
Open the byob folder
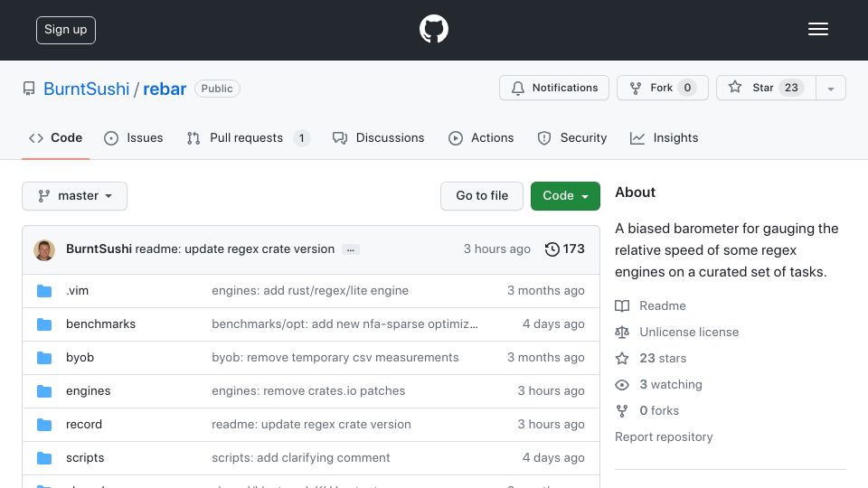click(x=80, y=358)
